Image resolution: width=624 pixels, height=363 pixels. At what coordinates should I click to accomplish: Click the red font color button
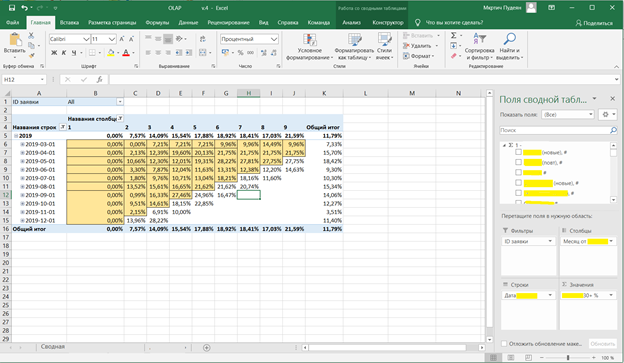[x=126, y=53]
